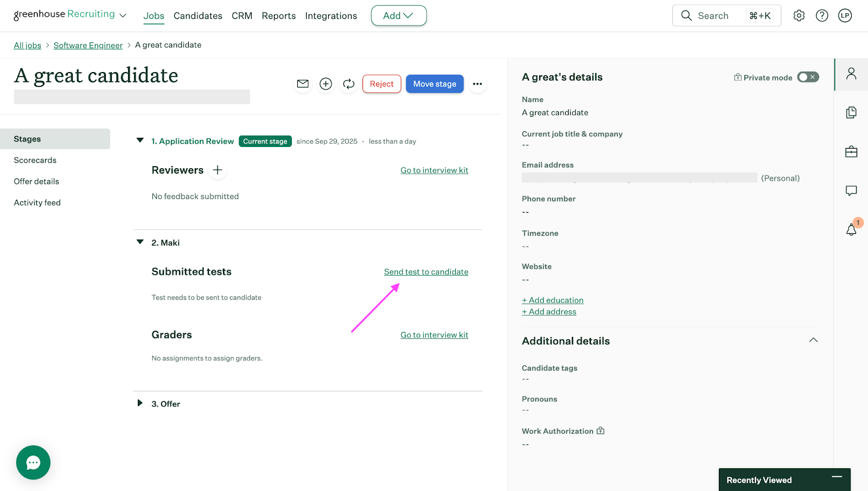Open the chat bubble support widget
Image resolution: width=868 pixels, height=491 pixels.
pos(33,462)
